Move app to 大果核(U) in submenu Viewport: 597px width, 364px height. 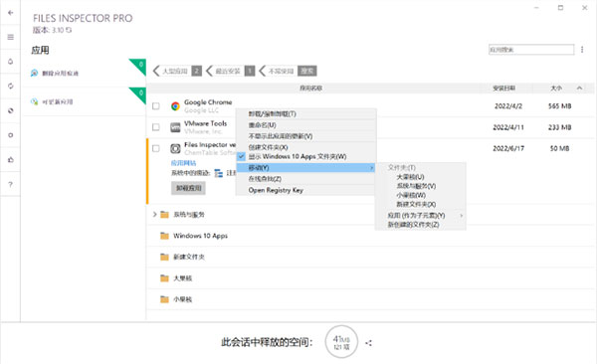click(410, 177)
